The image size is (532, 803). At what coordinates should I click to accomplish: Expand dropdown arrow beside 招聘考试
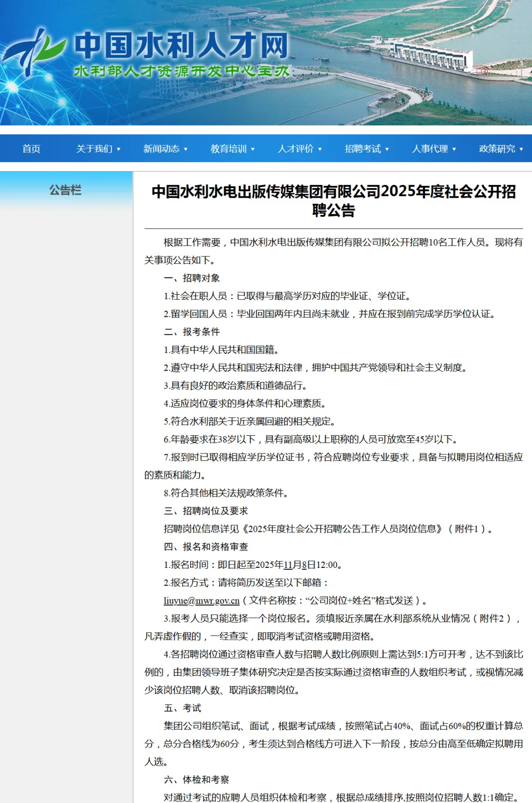387,149
